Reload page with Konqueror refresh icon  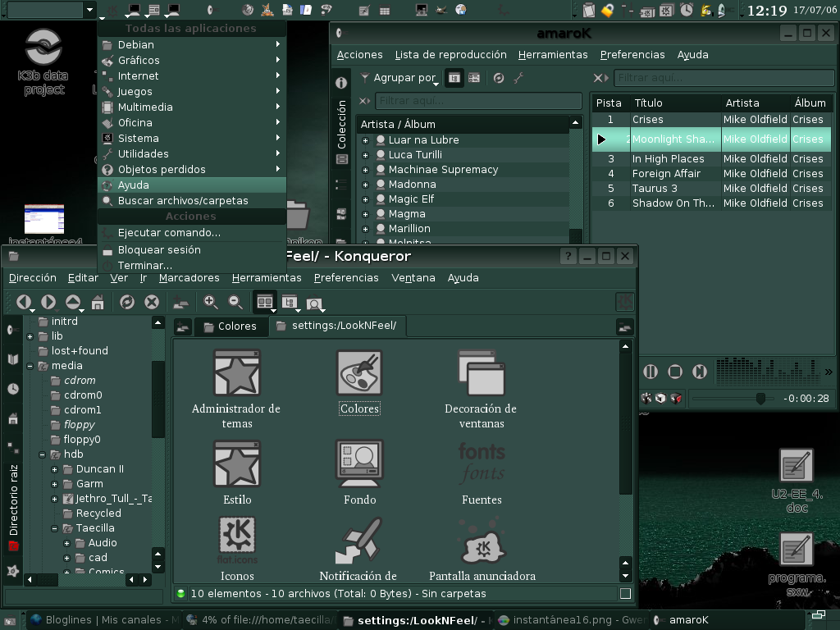[x=127, y=302]
